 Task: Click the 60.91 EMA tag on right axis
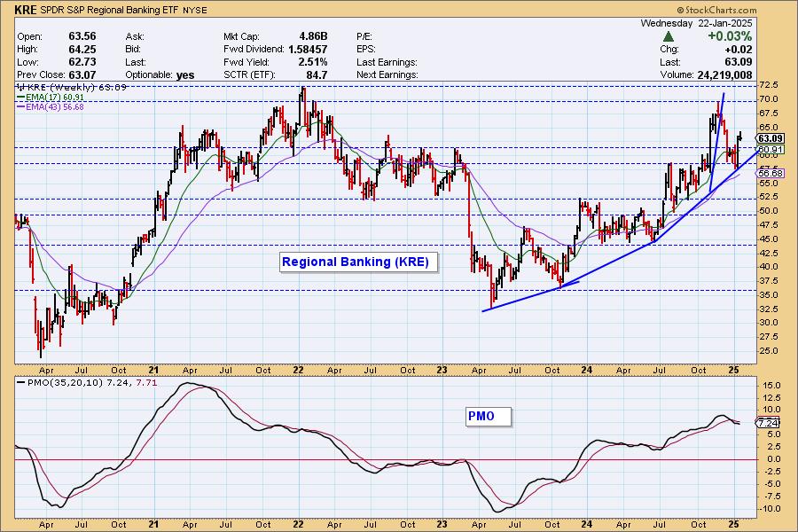click(x=770, y=149)
